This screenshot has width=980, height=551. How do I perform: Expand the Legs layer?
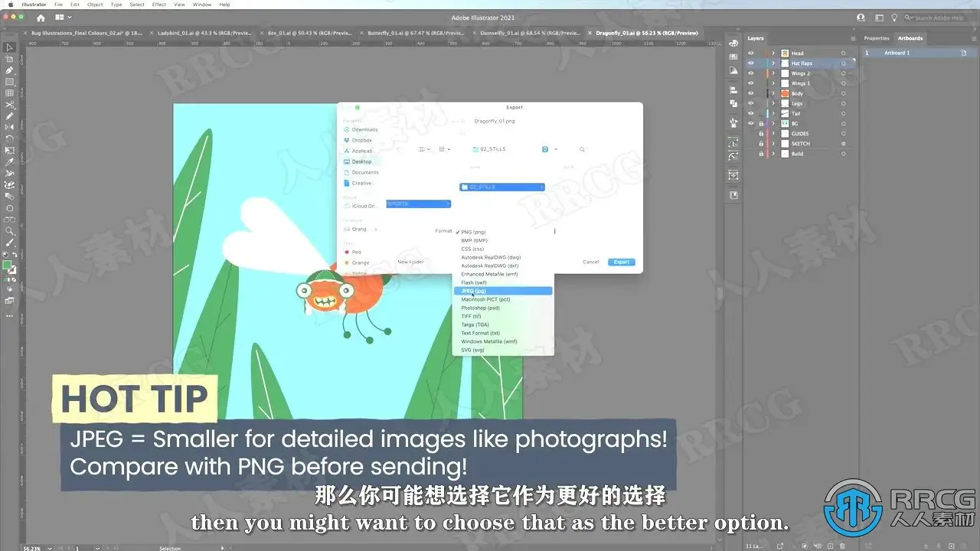(773, 103)
